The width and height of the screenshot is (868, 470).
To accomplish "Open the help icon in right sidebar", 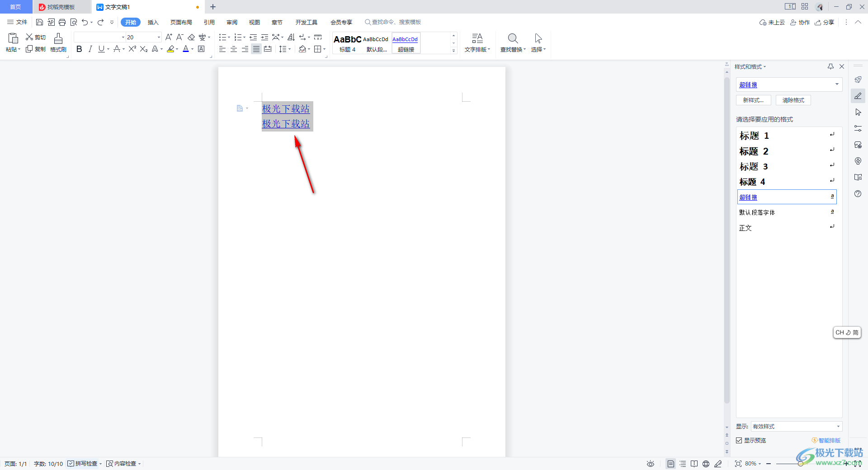I will [x=858, y=193].
